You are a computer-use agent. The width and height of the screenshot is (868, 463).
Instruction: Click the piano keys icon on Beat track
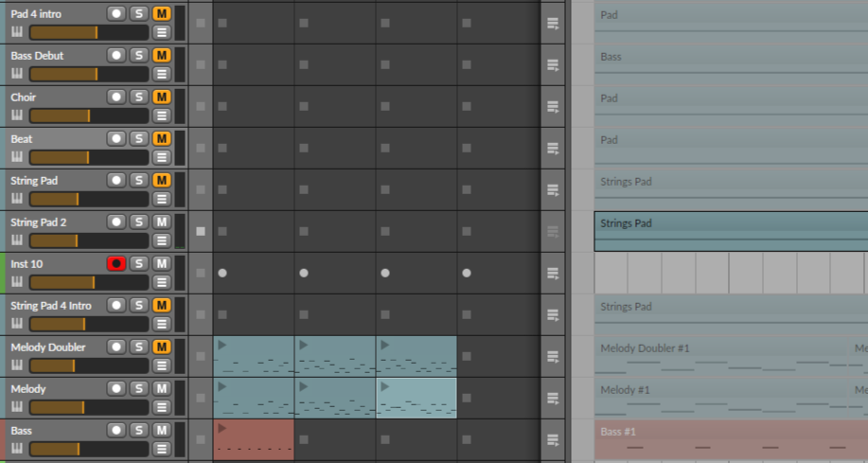pos(16,157)
